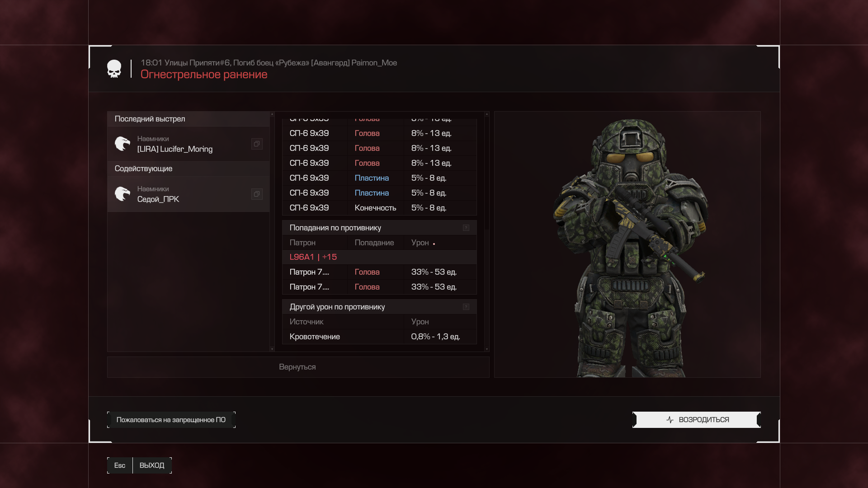This screenshot has width=868, height=488.
Task: Click the skull death icon
Action: (x=114, y=69)
